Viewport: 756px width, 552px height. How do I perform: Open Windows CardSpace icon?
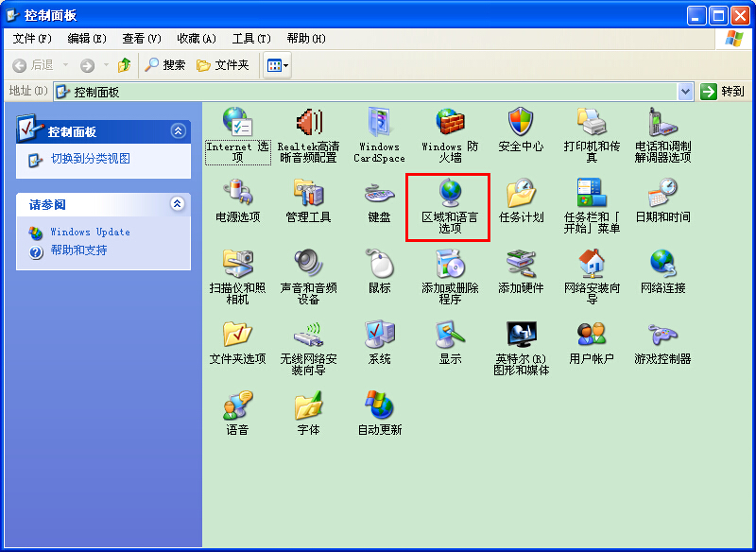[380, 122]
